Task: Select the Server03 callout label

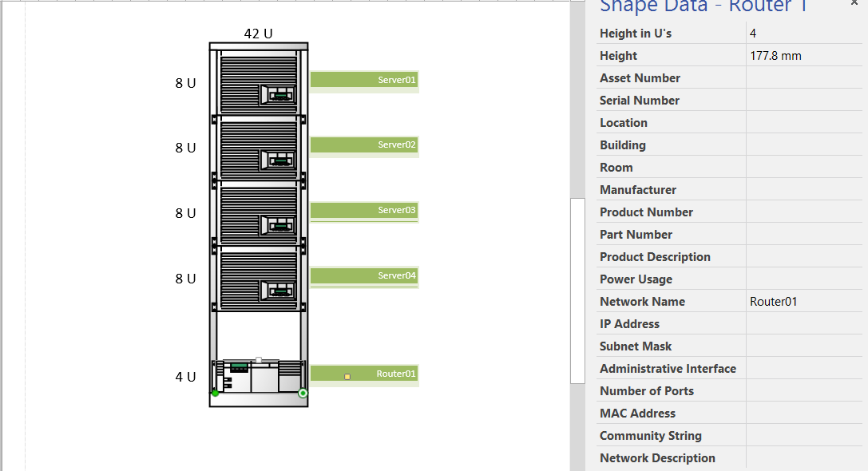Action: coord(364,210)
